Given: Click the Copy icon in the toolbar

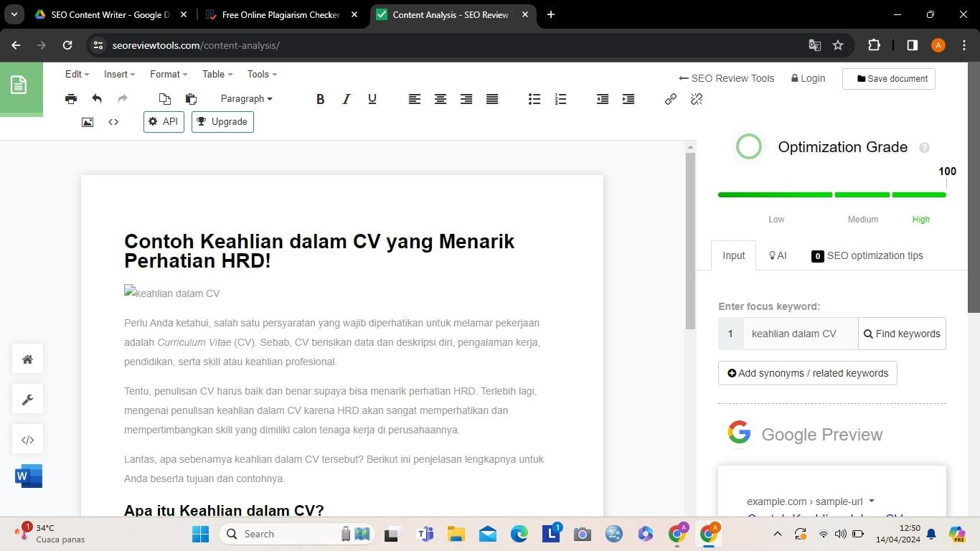Looking at the screenshot, I should [x=165, y=99].
